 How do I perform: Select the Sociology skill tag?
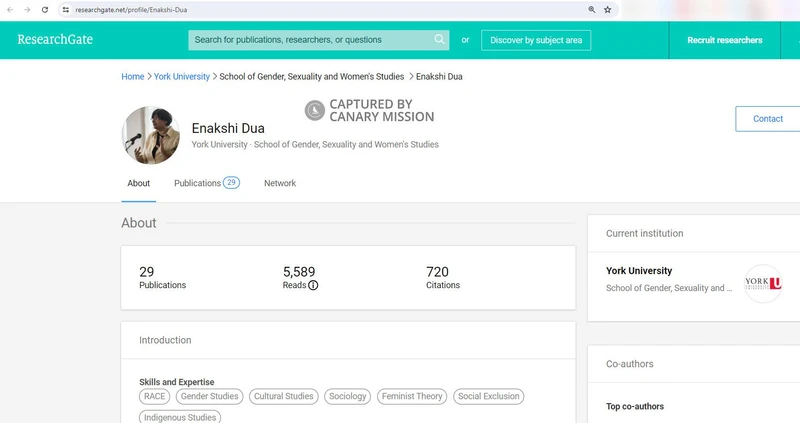coord(347,396)
